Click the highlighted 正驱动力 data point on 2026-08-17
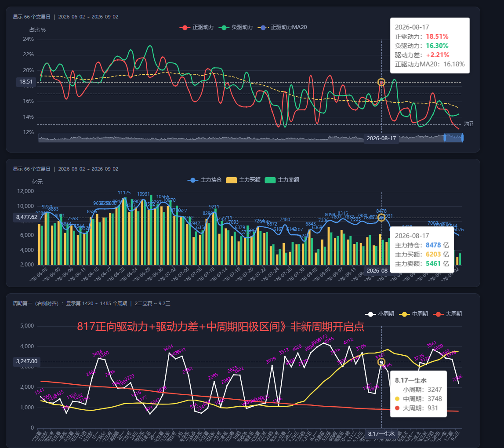Viewport: 504px width, 448px height. tap(381, 82)
